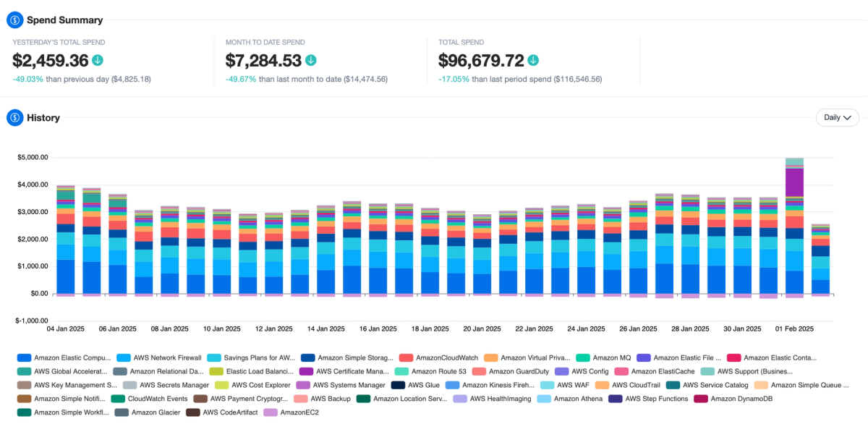This screenshot has height=424, width=868.
Task: Click the $5,000.00 y-axis label
Action: (x=33, y=157)
